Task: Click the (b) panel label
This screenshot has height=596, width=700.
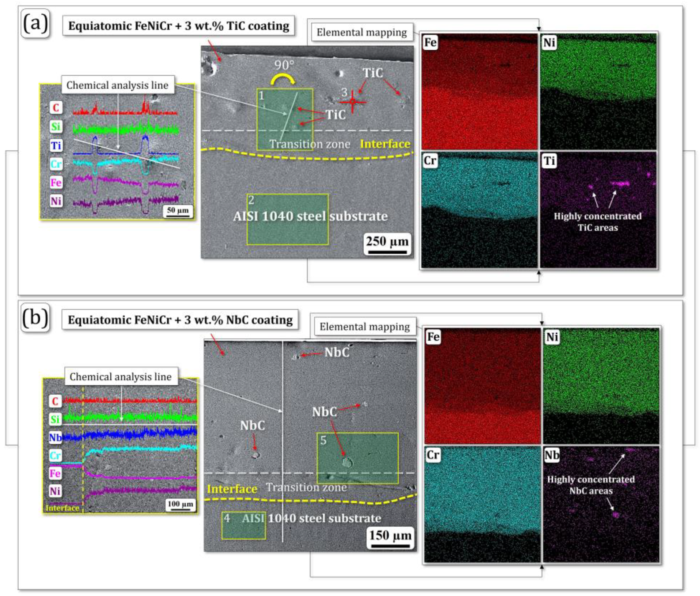Action: (36, 318)
